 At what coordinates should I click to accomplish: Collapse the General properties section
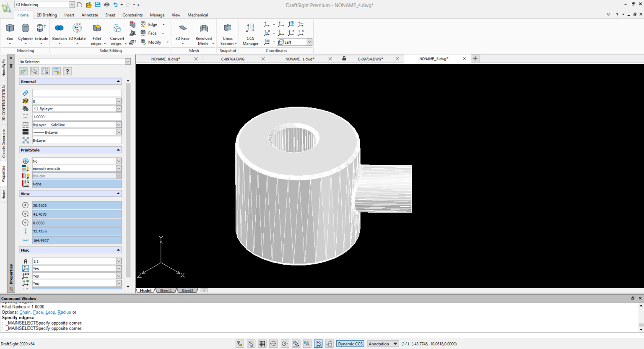pos(118,81)
